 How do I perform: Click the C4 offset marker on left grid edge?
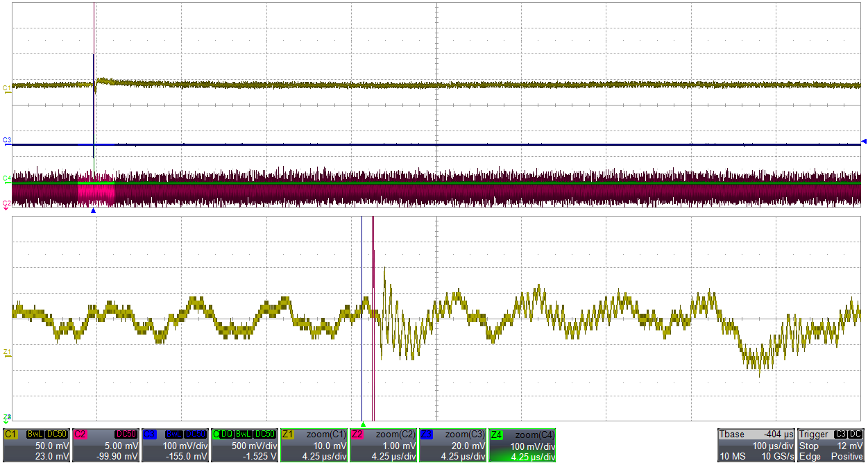click(7, 178)
